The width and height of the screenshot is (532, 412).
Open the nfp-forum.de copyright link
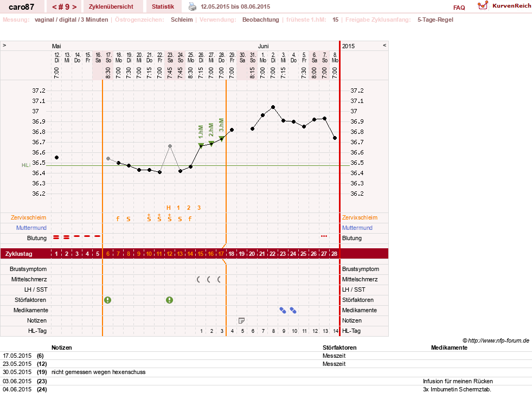point(496,340)
